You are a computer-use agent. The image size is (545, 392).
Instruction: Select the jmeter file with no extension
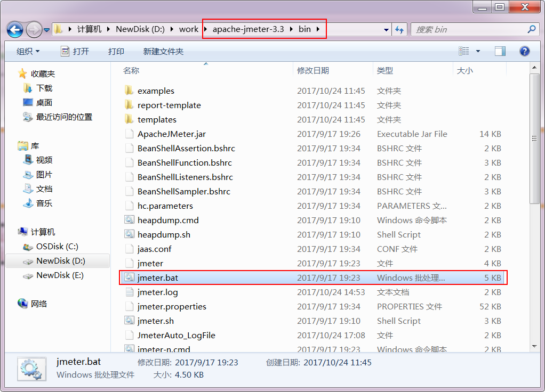click(150, 263)
